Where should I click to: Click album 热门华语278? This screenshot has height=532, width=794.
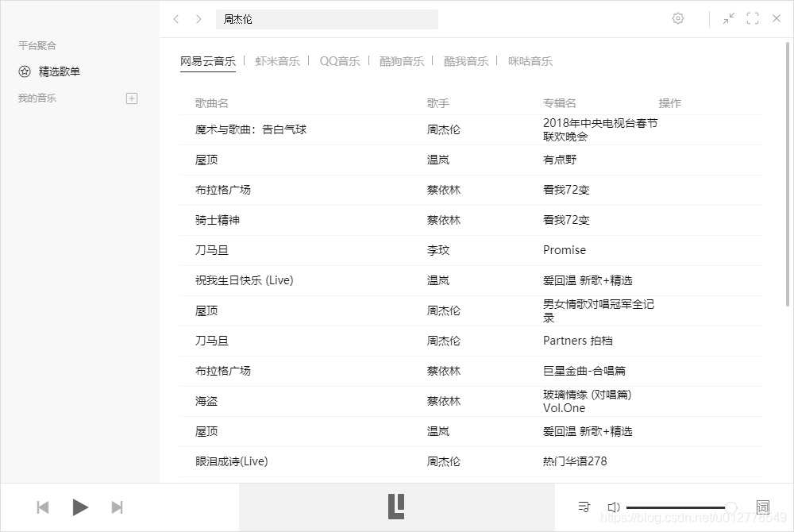[575, 461]
